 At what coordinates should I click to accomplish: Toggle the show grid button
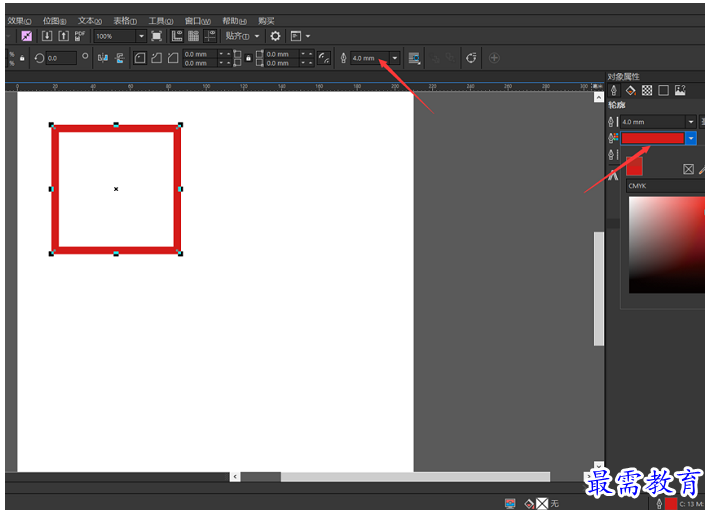tap(194, 36)
